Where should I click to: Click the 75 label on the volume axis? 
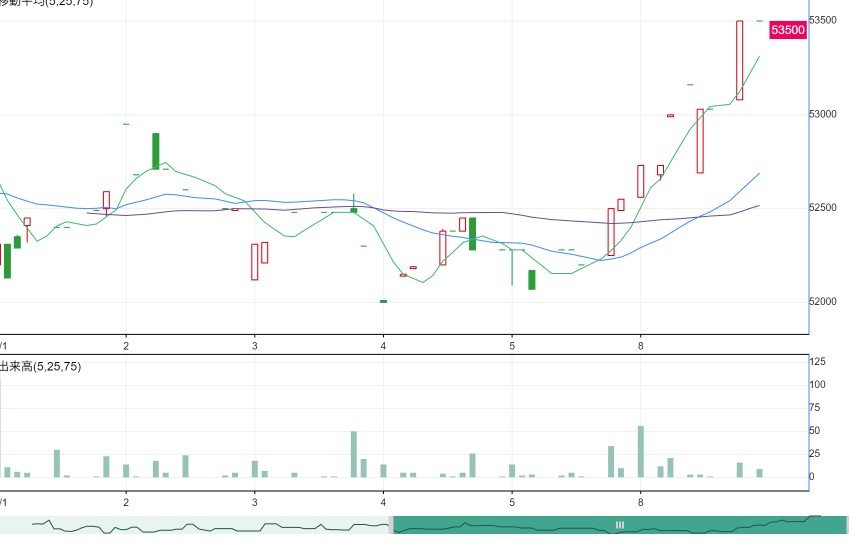pyautogui.click(x=814, y=408)
